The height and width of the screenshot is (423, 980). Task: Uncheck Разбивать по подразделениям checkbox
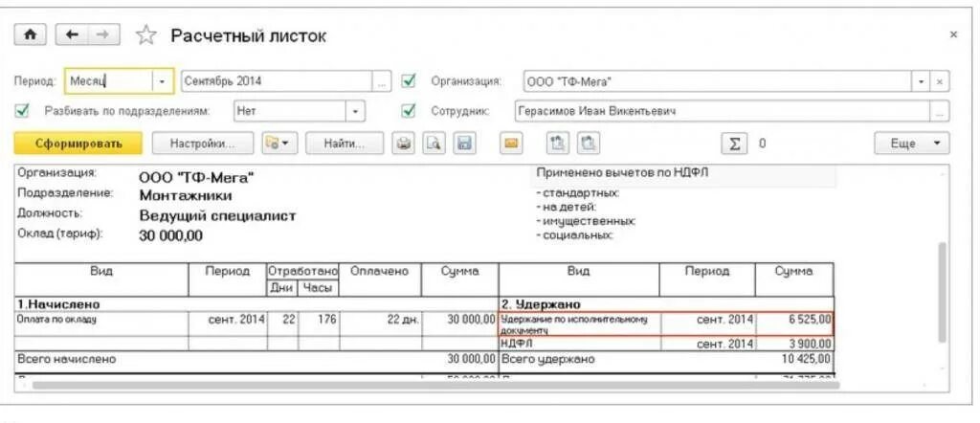[x=22, y=111]
